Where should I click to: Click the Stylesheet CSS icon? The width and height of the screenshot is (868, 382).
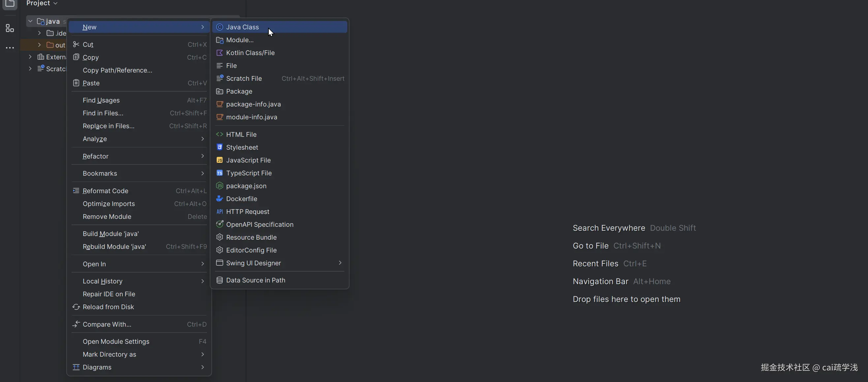point(219,147)
